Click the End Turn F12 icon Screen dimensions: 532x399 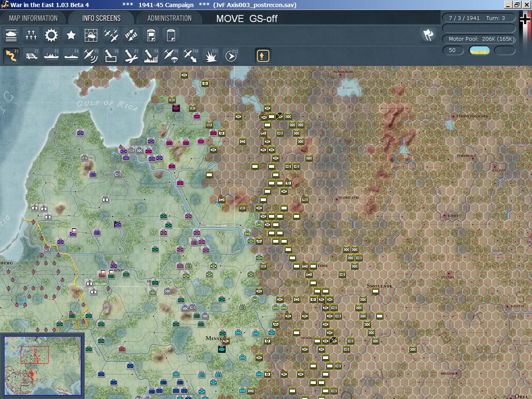(231, 56)
